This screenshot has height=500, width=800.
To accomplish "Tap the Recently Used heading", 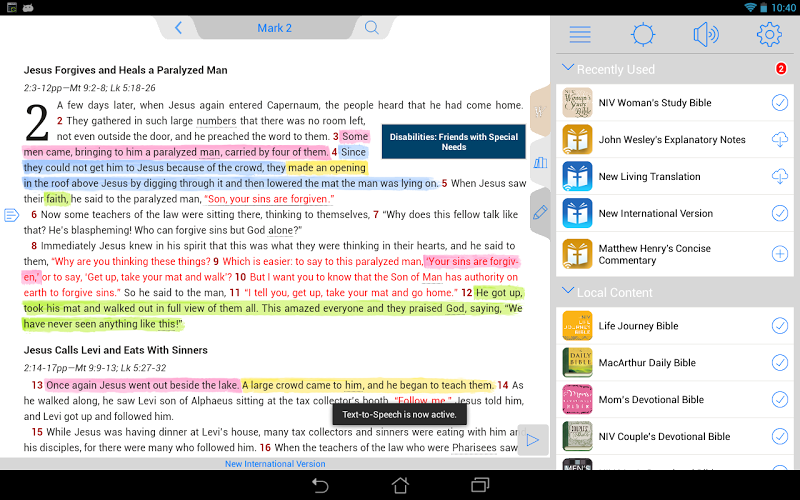I will tap(615, 69).
